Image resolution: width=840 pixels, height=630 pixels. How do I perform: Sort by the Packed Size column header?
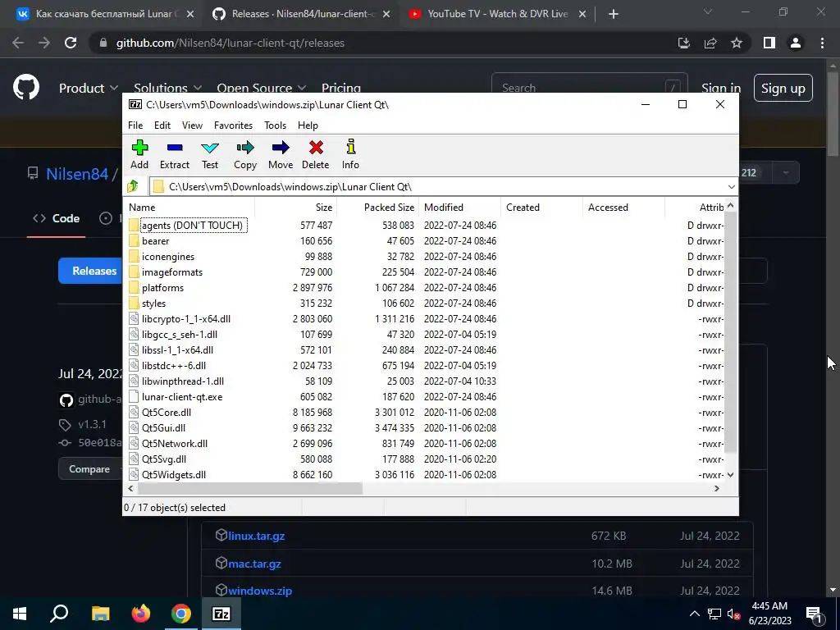point(377,208)
